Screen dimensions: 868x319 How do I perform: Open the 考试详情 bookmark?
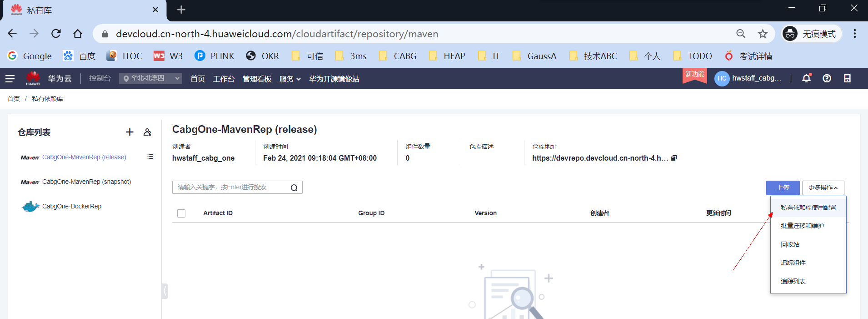748,56
